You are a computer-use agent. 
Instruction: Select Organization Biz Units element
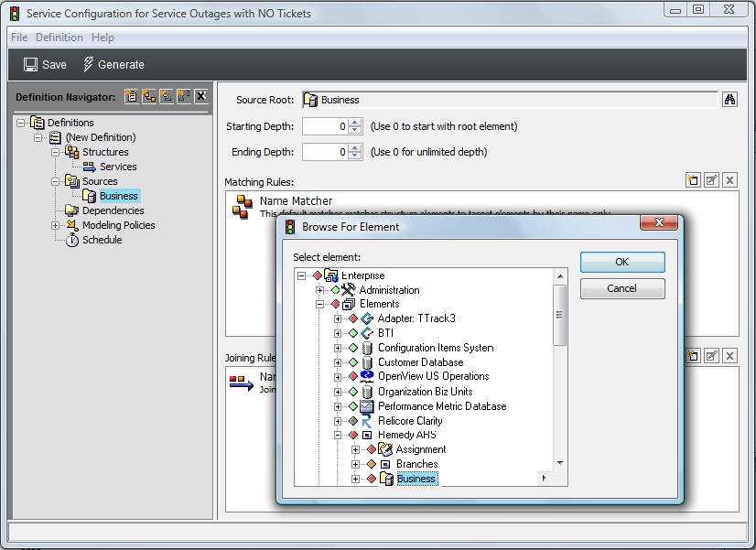click(x=426, y=392)
